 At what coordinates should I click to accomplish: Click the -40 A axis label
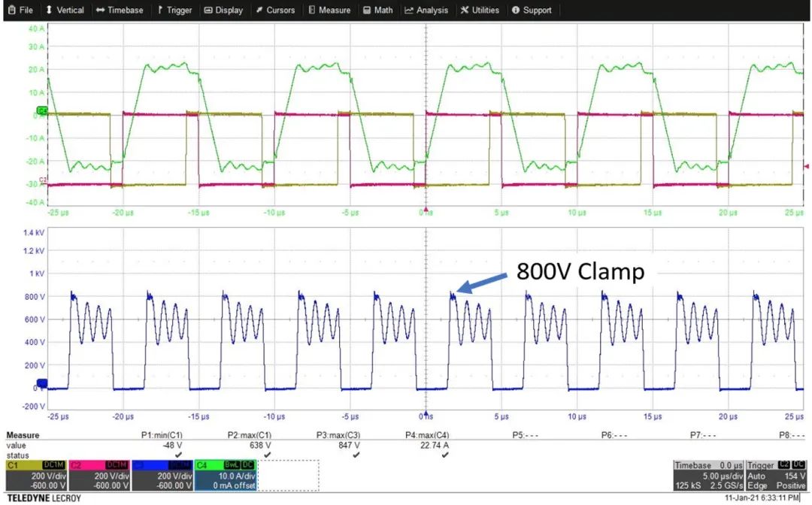(x=36, y=202)
